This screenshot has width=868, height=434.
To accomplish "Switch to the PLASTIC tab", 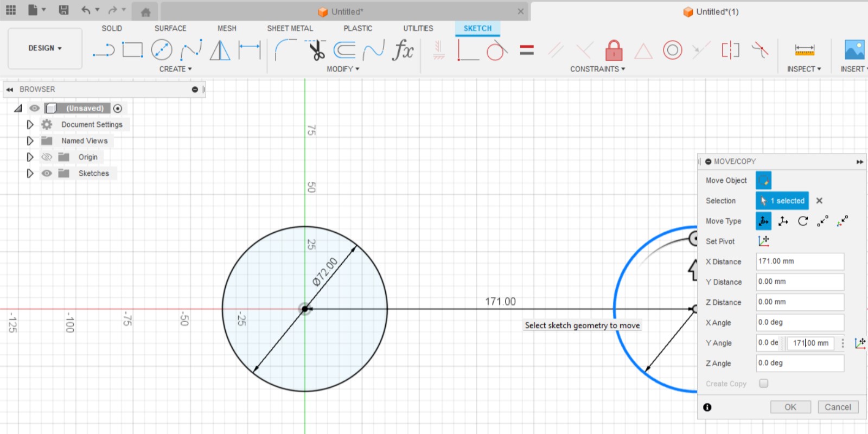I will click(x=358, y=28).
